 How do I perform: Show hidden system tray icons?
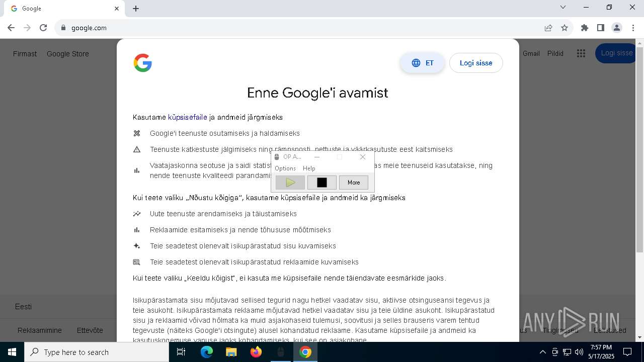542,352
